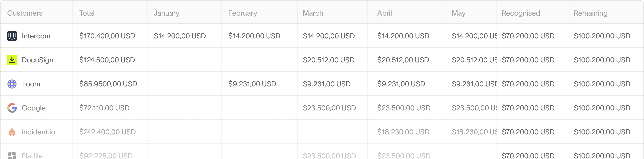Open the DocuSign customer name

click(37, 60)
